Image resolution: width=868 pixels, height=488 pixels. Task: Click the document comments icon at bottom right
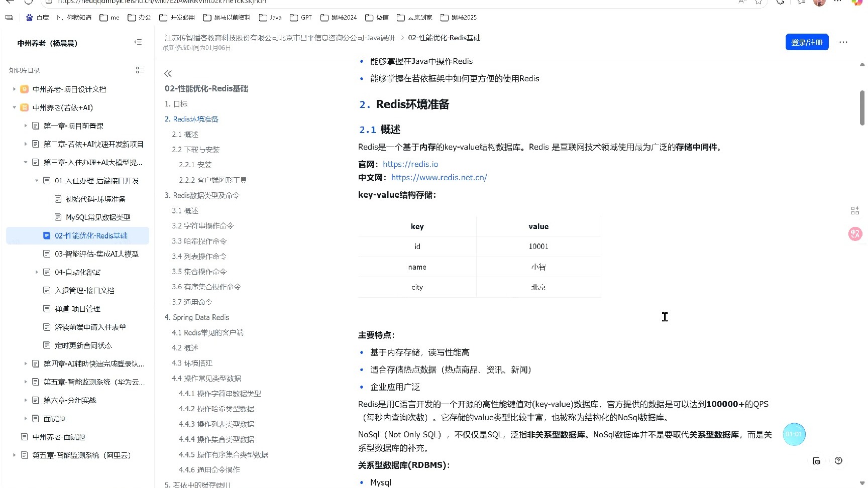(817, 461)
